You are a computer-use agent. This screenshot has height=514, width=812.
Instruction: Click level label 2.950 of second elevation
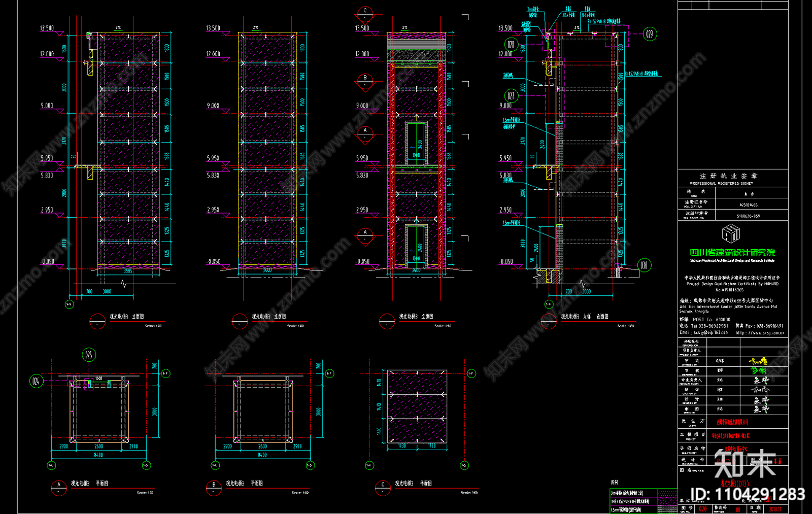213,210
